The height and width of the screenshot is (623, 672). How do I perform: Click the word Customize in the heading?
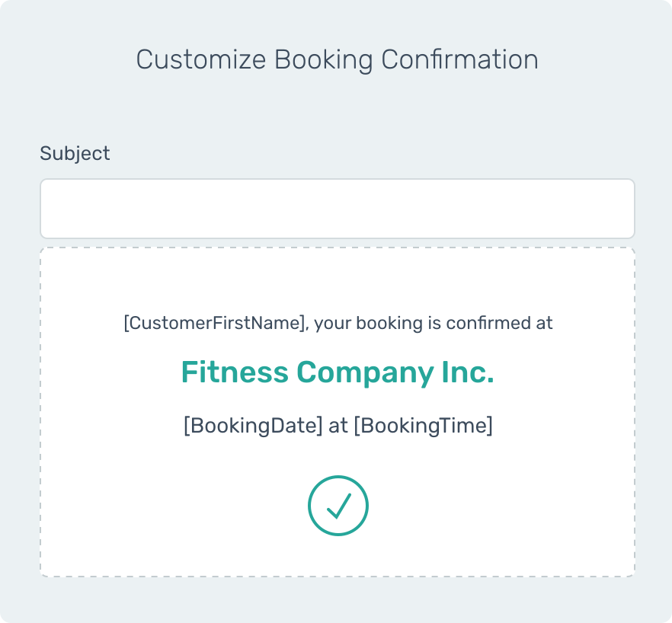coord(201,59)
